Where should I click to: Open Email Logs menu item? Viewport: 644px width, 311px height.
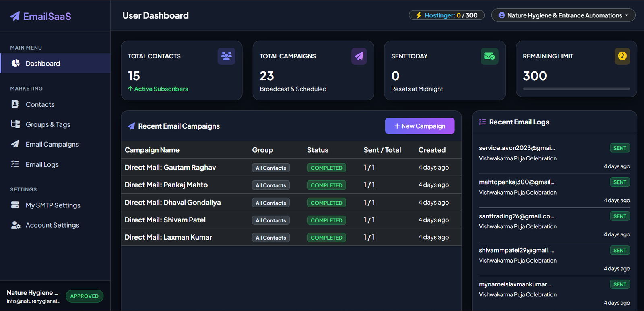click(x=55, y=164)
